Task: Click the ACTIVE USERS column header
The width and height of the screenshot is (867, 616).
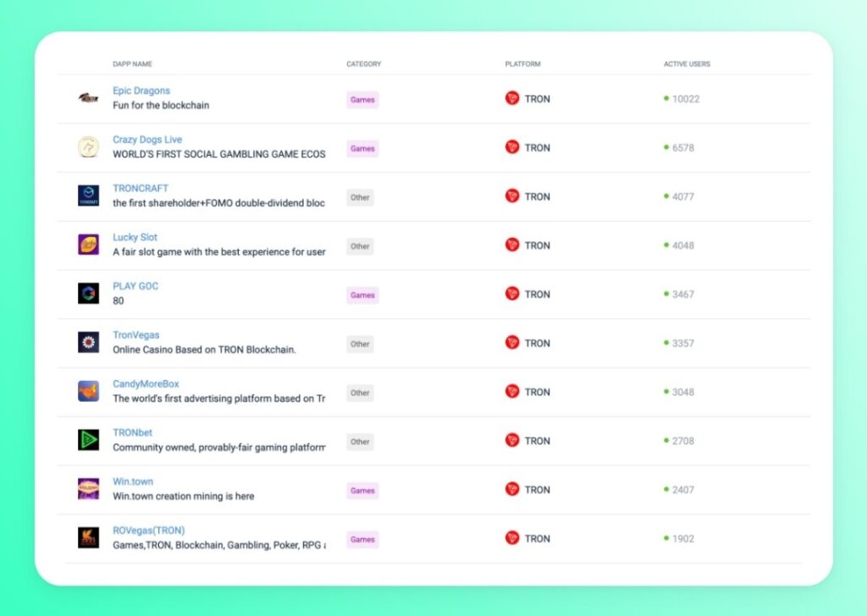Action: point(687,64)
